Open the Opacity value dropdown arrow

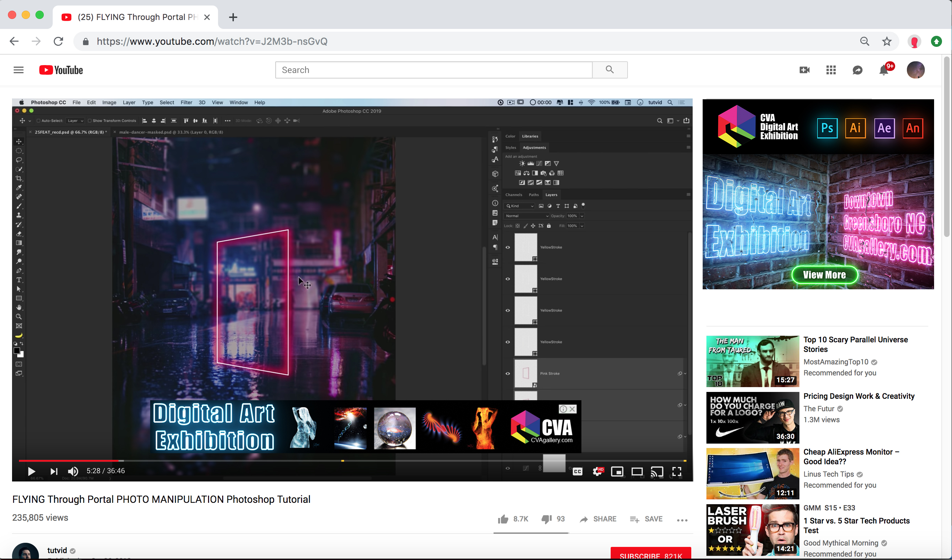click(x=582, y=216)
